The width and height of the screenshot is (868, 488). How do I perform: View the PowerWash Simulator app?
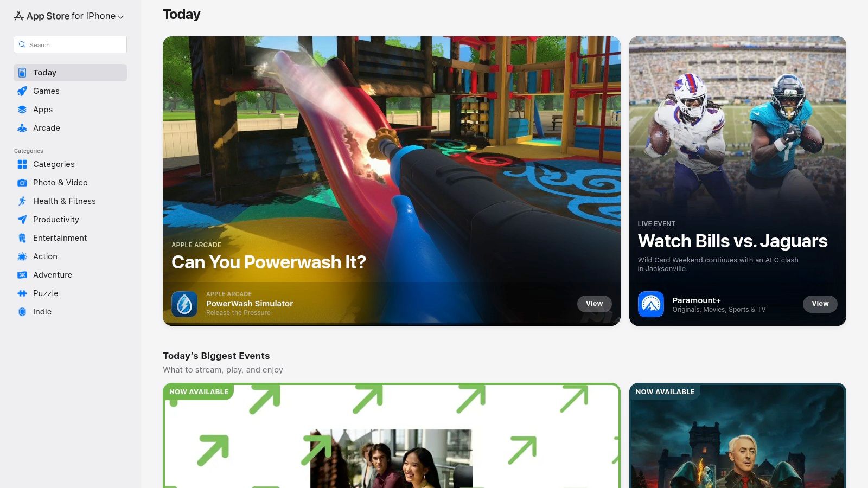pyautogui.click(x=594, y=304)
